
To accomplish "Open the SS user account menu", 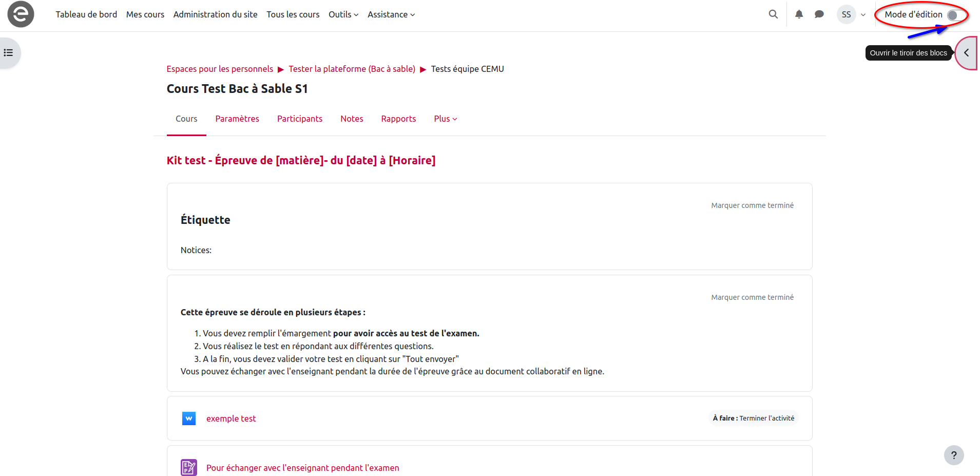I will 852,14.
